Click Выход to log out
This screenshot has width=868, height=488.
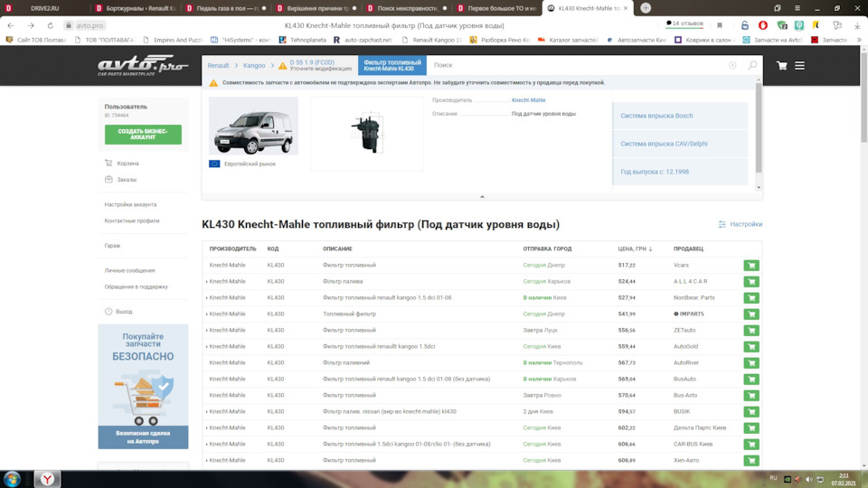[124, 312]
